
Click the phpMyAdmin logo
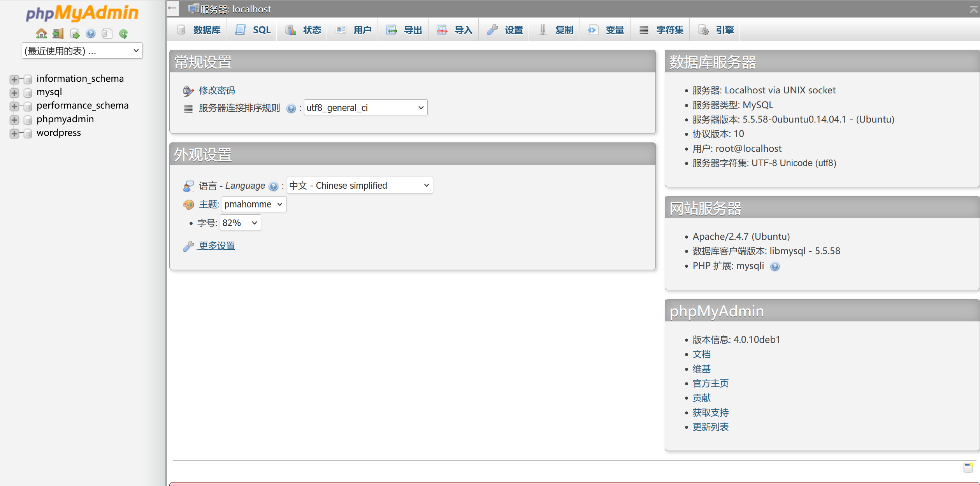82,13
